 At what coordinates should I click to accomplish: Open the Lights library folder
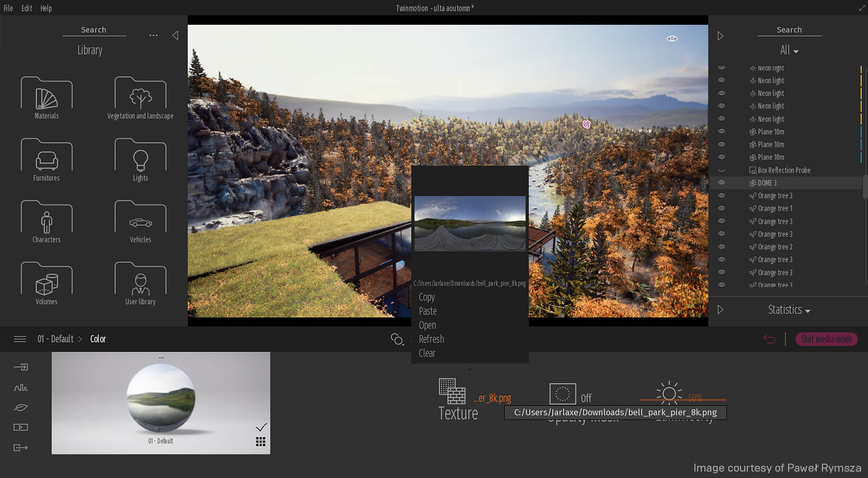pos(140,161)
